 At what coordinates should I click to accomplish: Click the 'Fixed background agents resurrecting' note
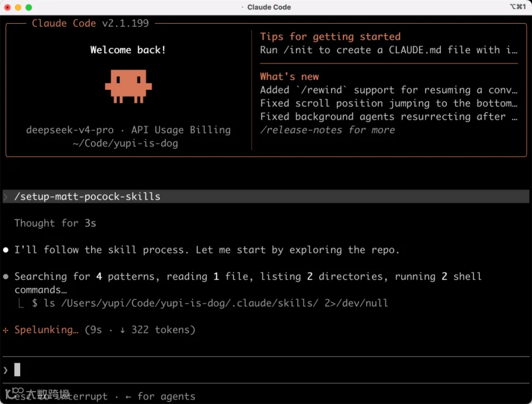click(x=389, y=117)
